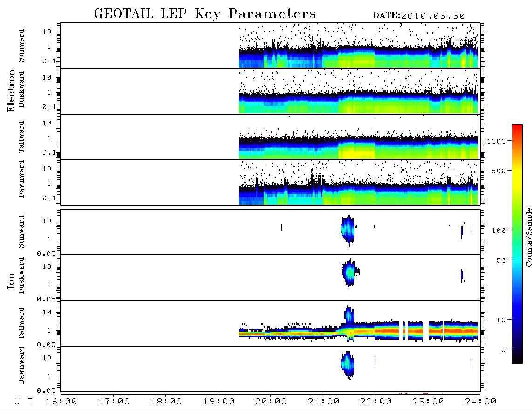Click the "Counts/Sample" colorbar label
The width and height of the screenshot is (532, 410).
coord(528,237)
